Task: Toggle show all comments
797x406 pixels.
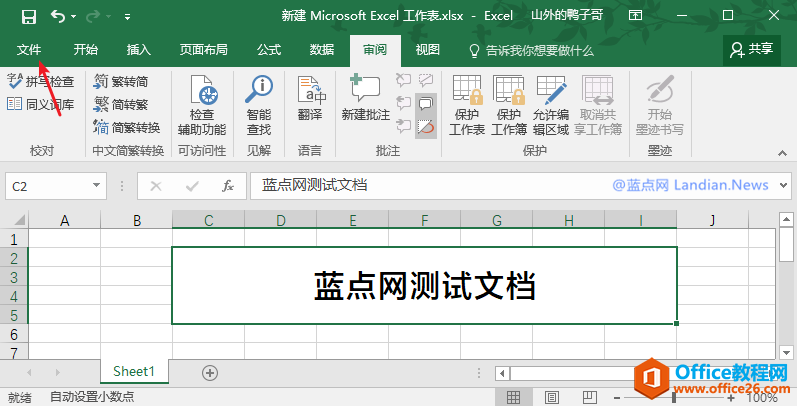Action: point(426,104)
